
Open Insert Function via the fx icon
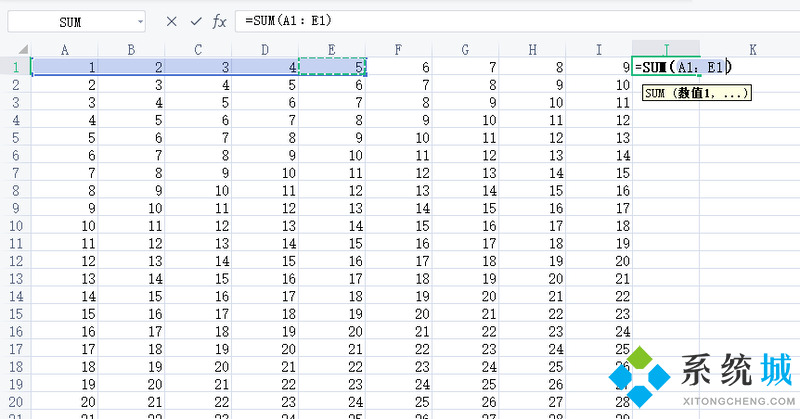219,21
